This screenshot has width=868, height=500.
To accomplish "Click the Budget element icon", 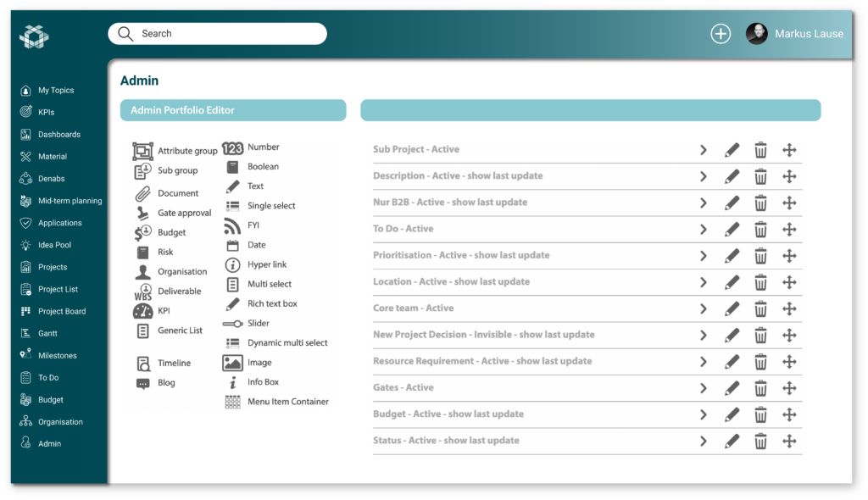I will [x=142, y=232].
